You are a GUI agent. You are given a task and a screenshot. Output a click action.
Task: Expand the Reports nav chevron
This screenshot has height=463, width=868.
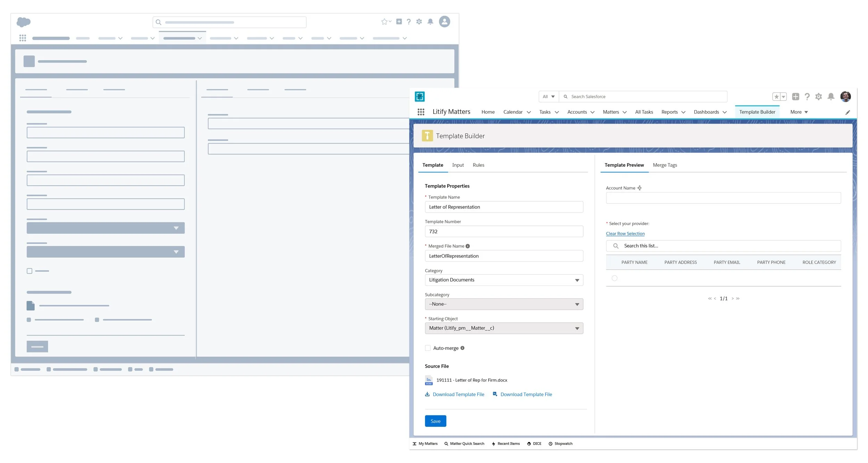click(x=683, y=112)
